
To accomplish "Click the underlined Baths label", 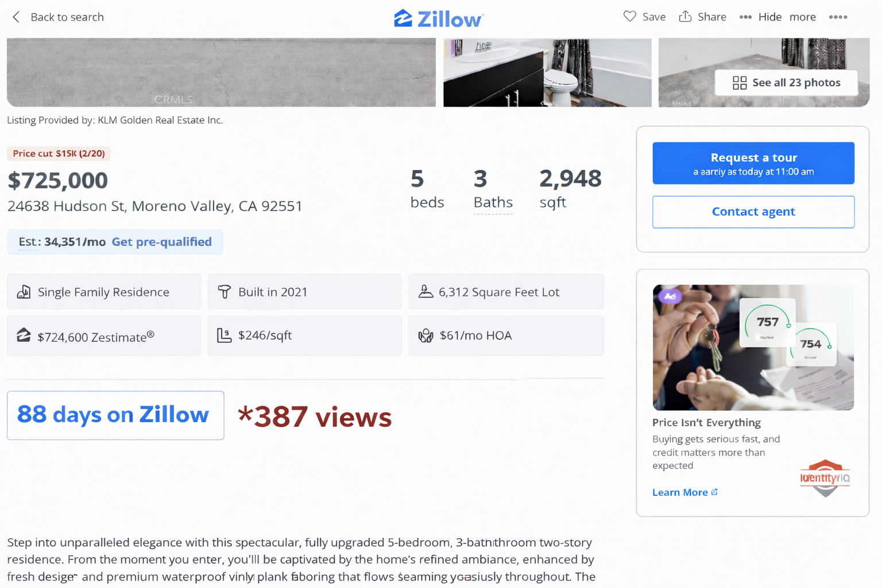I will pos(493,203).
